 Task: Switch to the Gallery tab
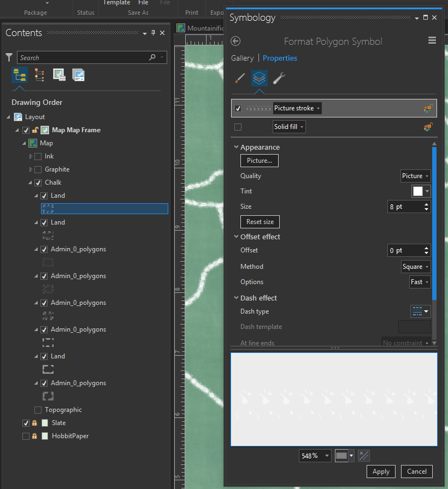coord(242,58)
